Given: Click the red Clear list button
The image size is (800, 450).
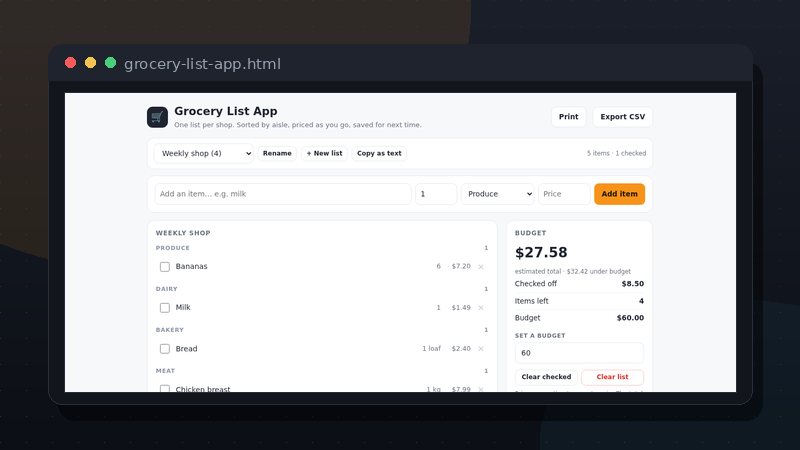Looking at the screenshot, I should tap(612, 377).
